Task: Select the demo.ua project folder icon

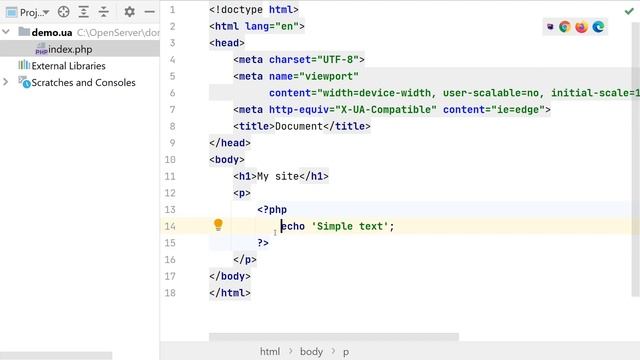Action: (24, 31)
